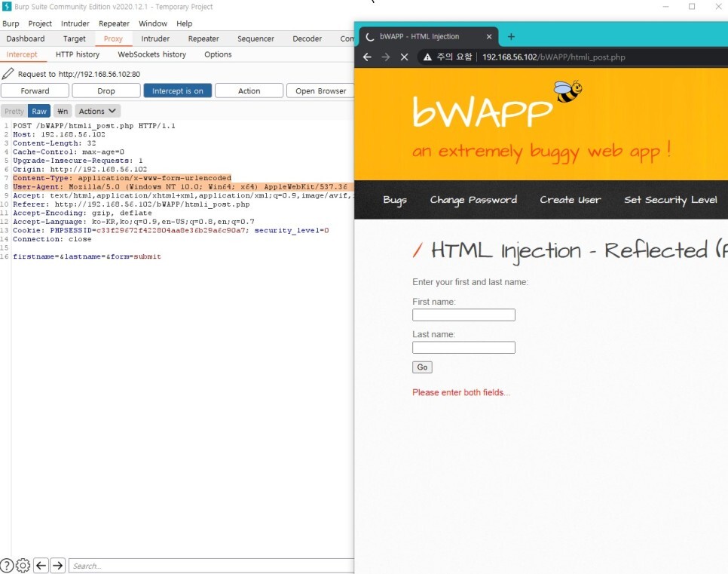
Task: Click the Search field in Burp
Action: [x=211, y=566]
